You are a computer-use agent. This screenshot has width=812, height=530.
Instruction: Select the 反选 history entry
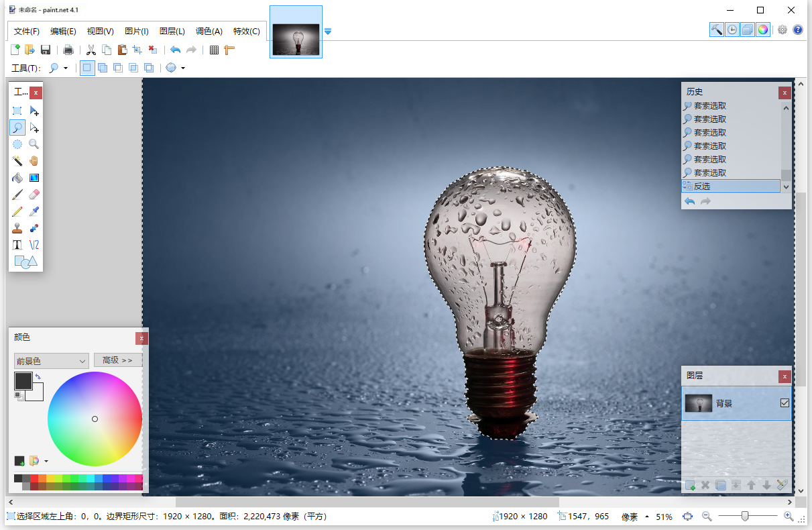tap(731, 187)
